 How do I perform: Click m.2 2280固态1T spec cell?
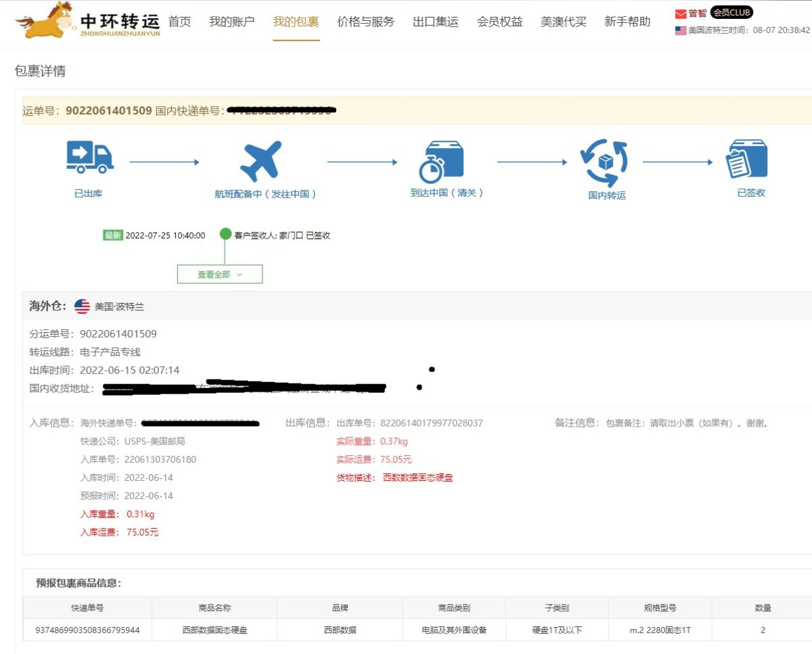coord(660,630)
